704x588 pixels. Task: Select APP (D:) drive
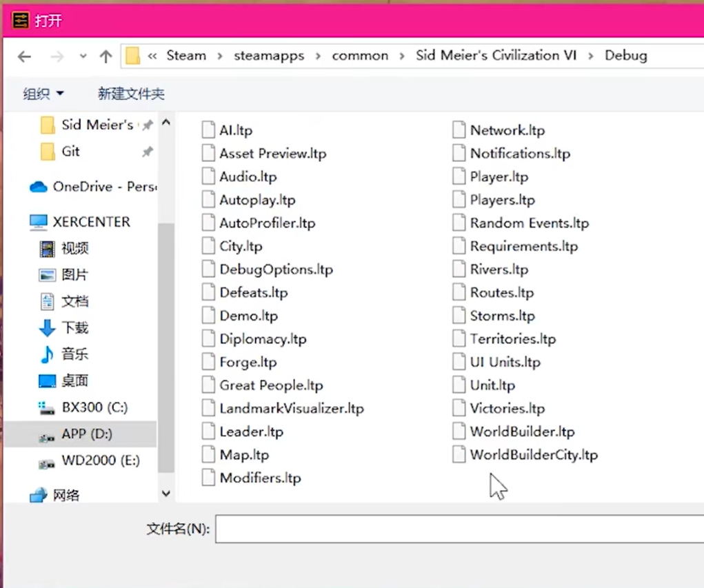click(80, 434)
